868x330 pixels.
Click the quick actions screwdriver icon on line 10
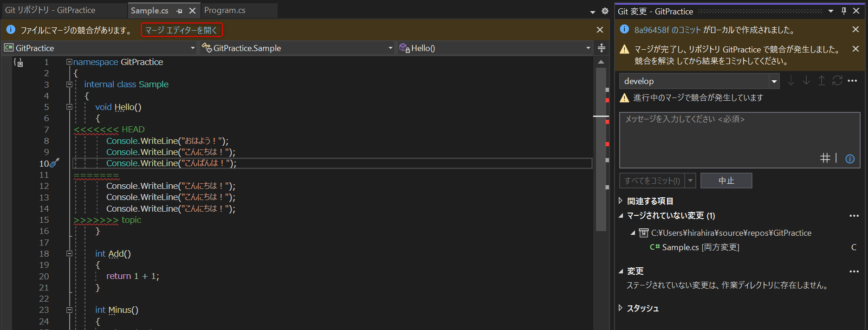[55, 163]
